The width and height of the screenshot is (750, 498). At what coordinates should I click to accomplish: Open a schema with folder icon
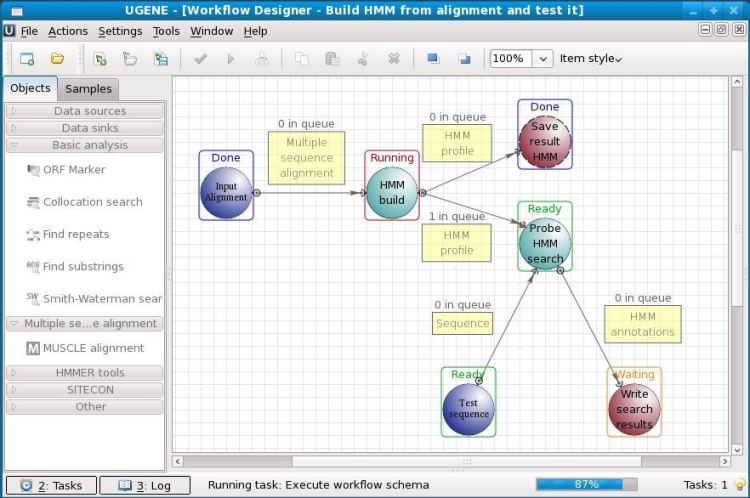pyautogui.click(x=57, y=59)
